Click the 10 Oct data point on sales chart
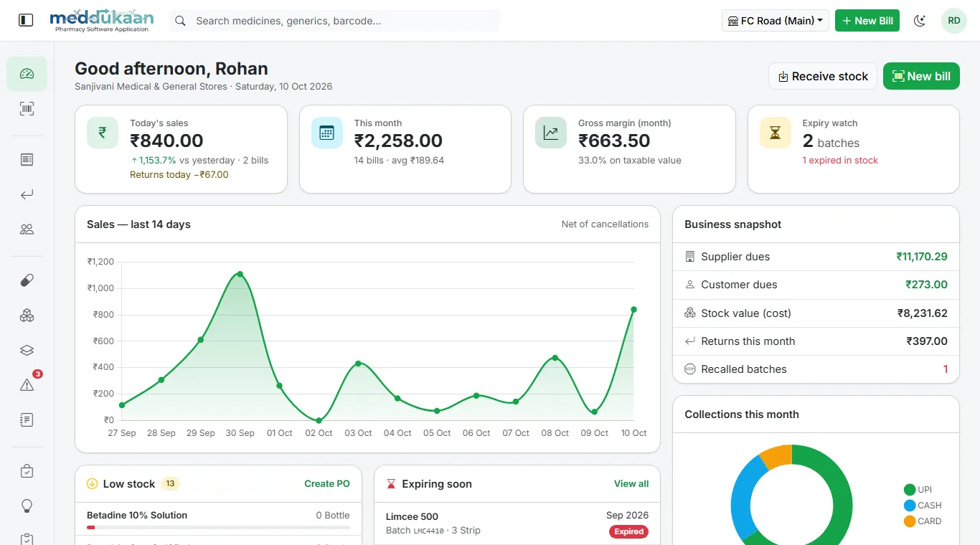This screenshot has height=545, width=980. click(633, 310)
